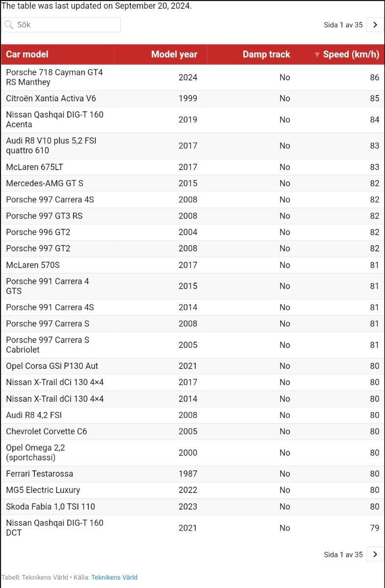Sort table by Damp track column
Screen dimensions: 385x588
[253, 54]
